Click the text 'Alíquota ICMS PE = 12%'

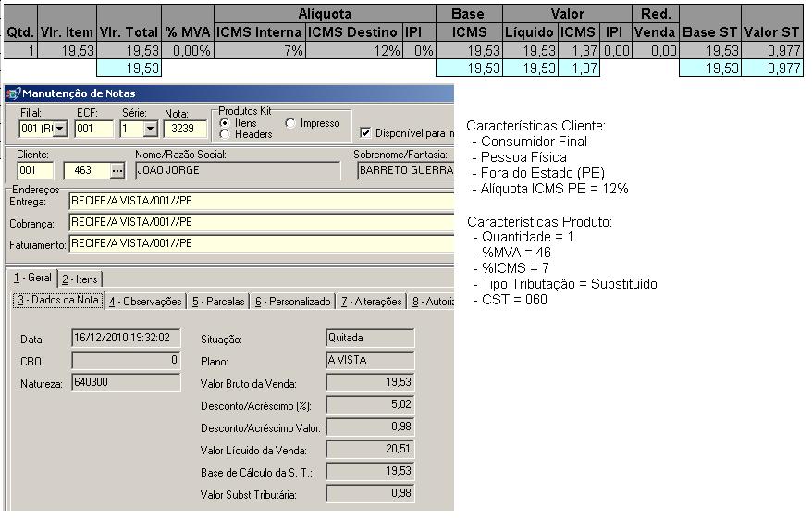(554, 189)
